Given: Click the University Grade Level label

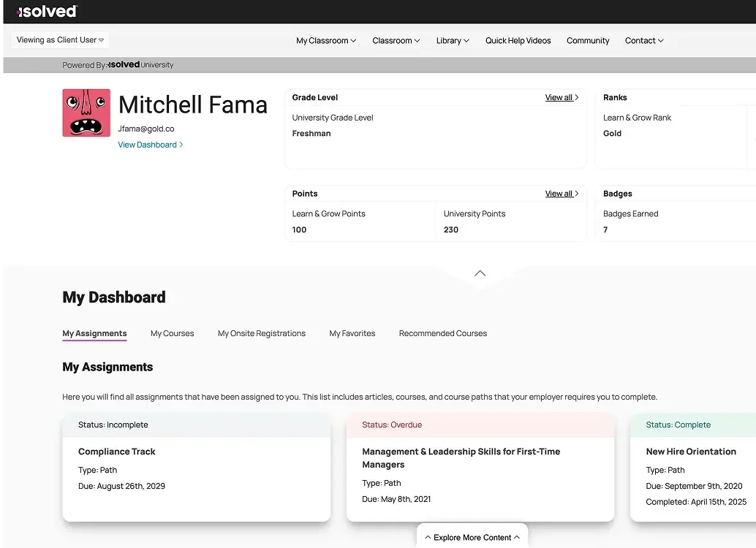Looking at the screenshot, I should [333, 118].
